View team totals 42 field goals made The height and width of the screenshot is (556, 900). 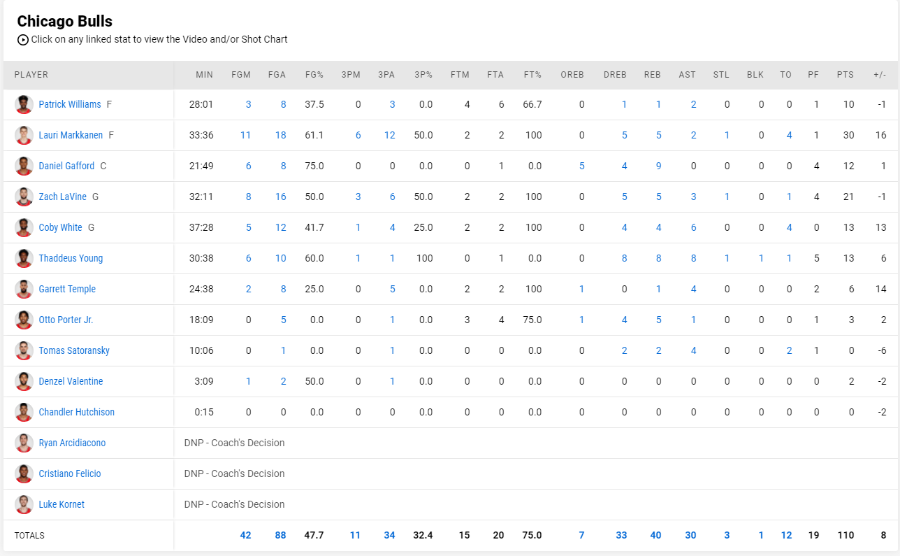[245, 535]
